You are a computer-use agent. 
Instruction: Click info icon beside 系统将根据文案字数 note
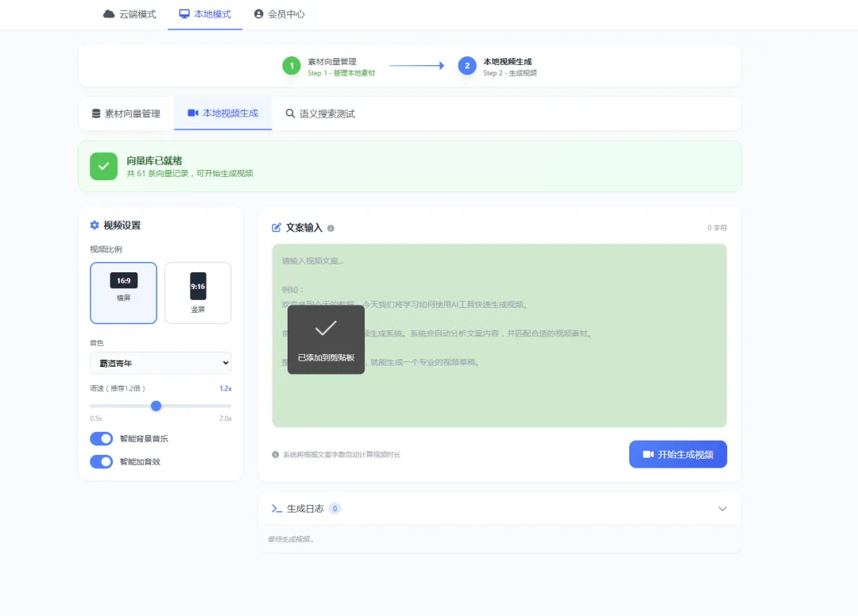tap(275, 455)
